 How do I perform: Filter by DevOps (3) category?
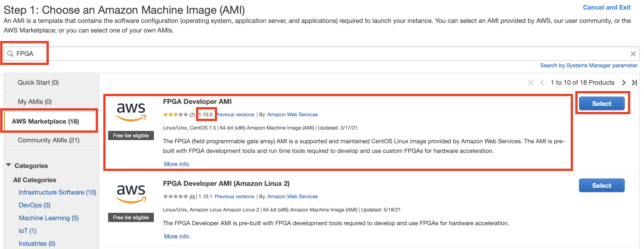point(35,205)
